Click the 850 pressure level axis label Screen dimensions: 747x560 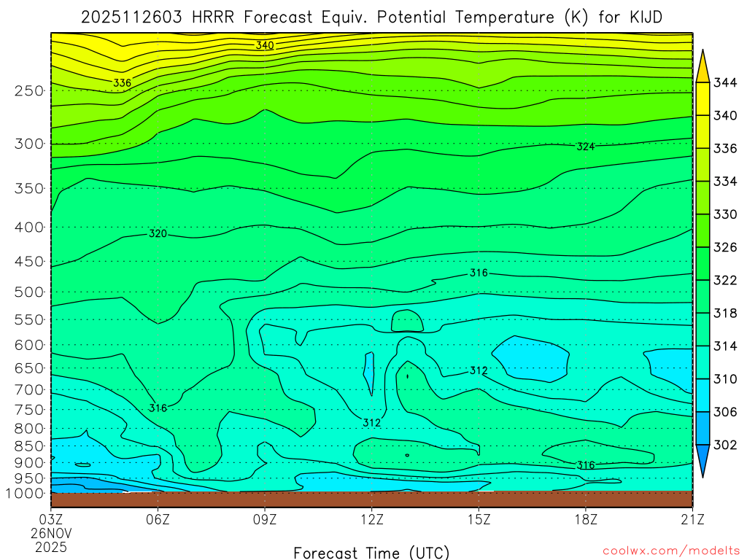click(x=29, y=446)
